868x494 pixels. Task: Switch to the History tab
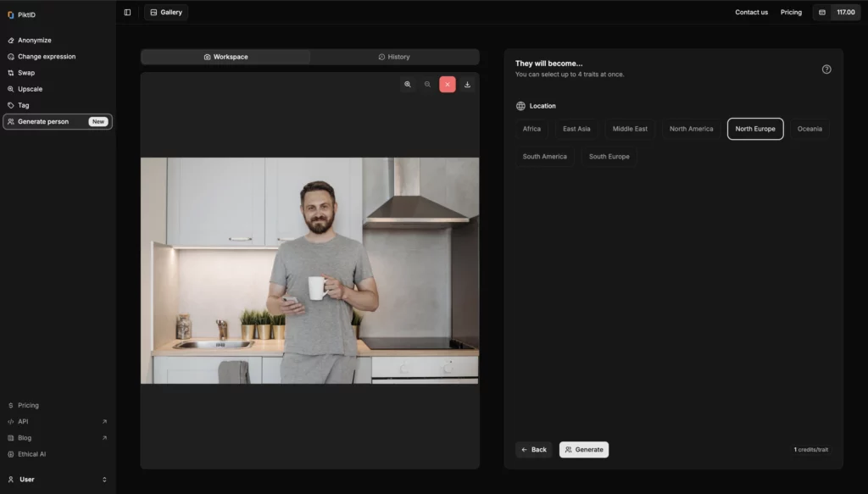tap(394, 57)
